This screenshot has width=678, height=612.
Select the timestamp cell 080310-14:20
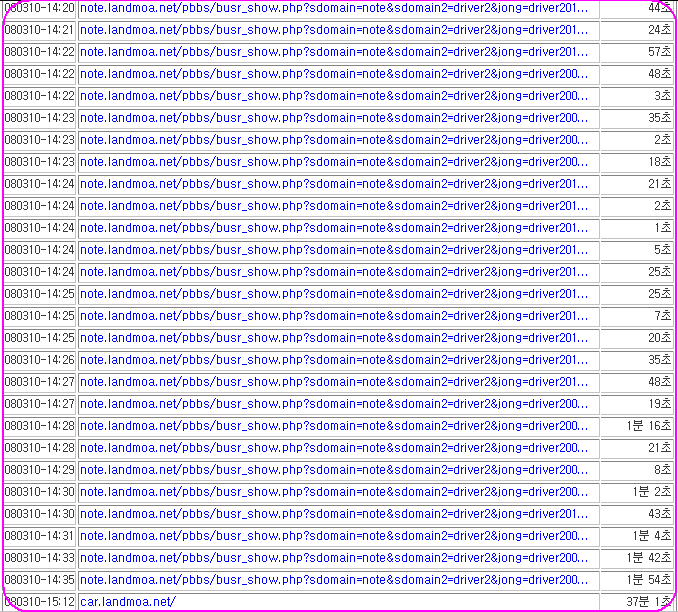[40, 8]
